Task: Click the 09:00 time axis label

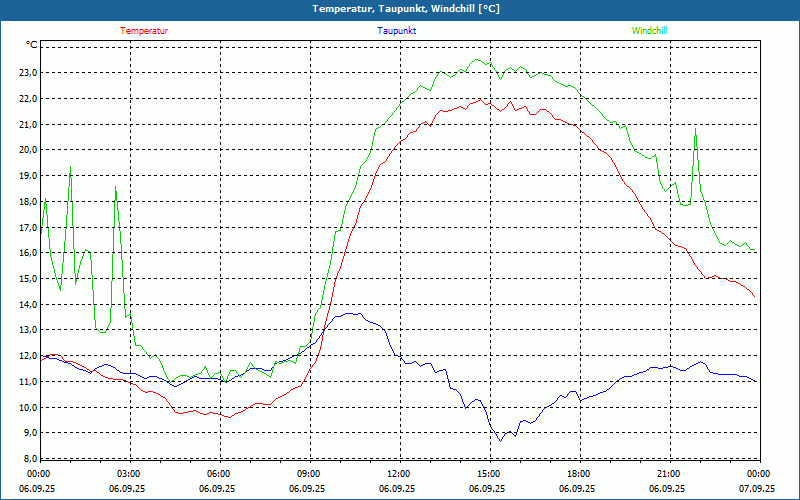Action: [310, 474]
